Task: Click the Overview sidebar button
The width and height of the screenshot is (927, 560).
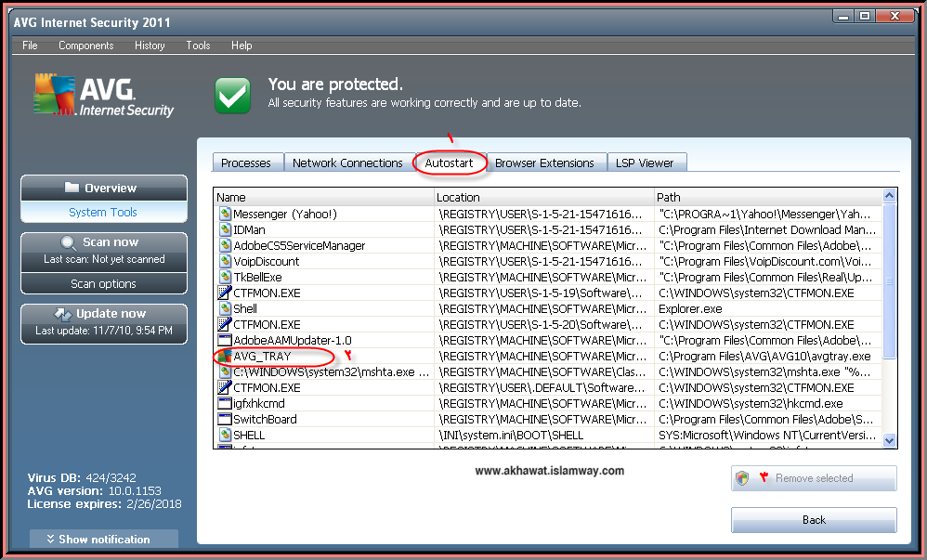Action: coord(104,188)
